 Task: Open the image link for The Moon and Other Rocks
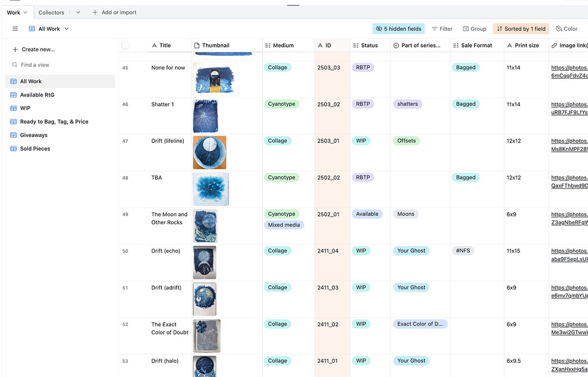click(570, 218)
